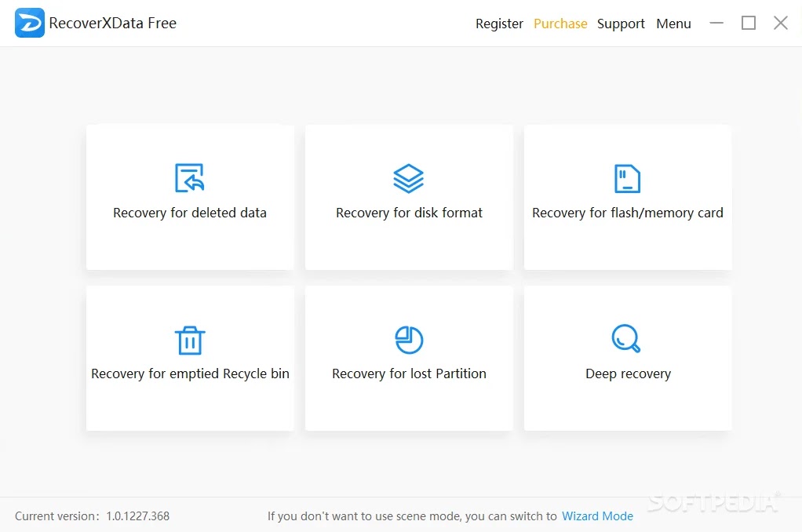The image size is (802, 532).
Task: Click the RecoverXData logo icon
Action: click(x=30, y=23)
